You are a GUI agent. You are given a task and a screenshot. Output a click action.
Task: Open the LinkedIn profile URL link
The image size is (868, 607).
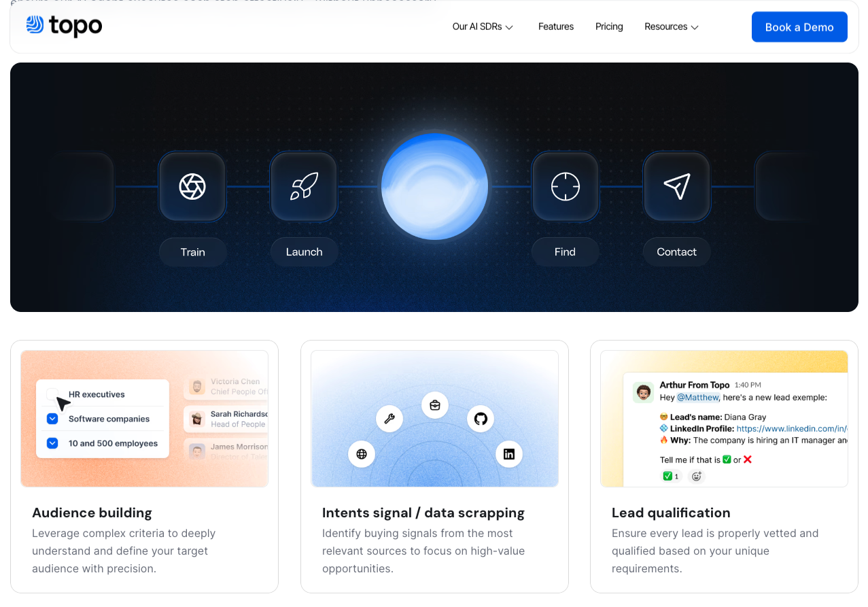click(792, 429)
